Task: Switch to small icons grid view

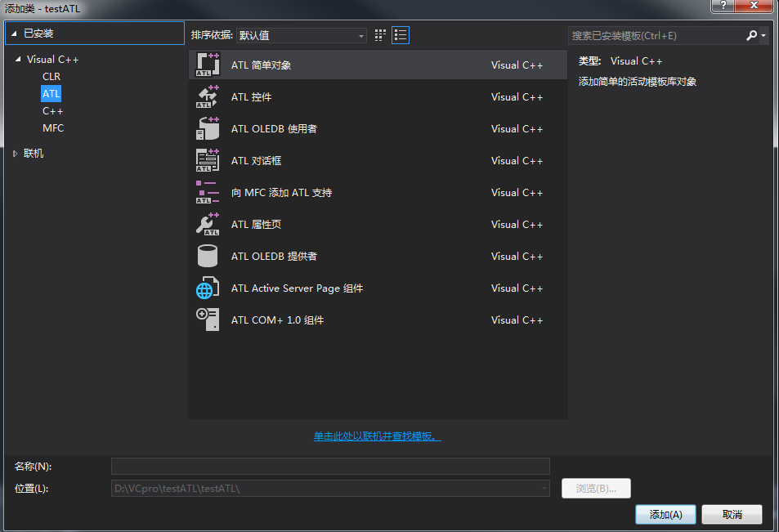Action: 380,35
